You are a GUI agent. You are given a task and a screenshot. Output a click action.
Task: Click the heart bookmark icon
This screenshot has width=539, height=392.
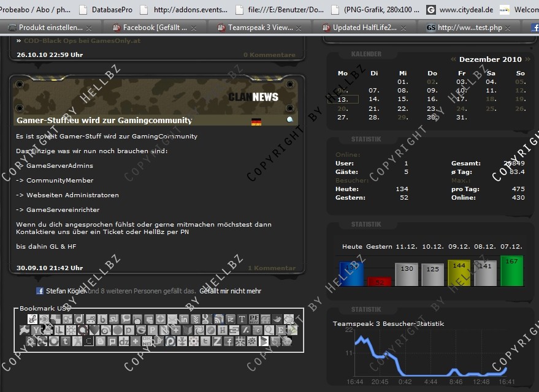click(x=94, y=330)
